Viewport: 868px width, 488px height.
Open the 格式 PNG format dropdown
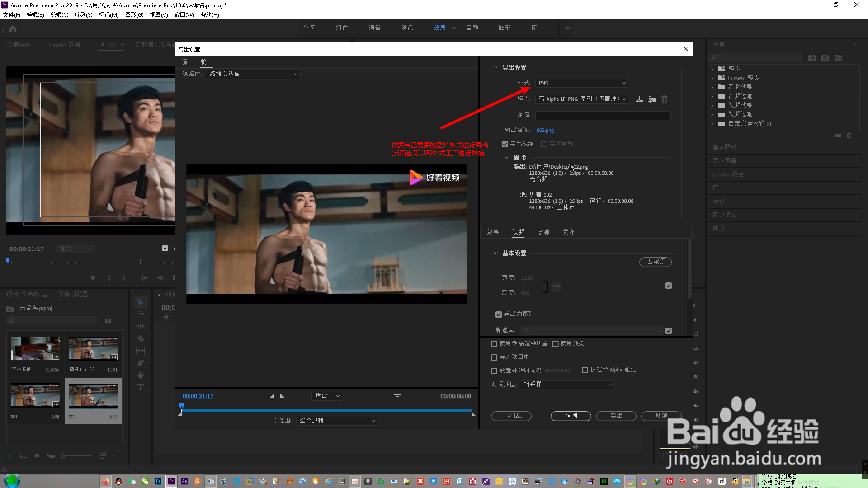click(582, 83)
